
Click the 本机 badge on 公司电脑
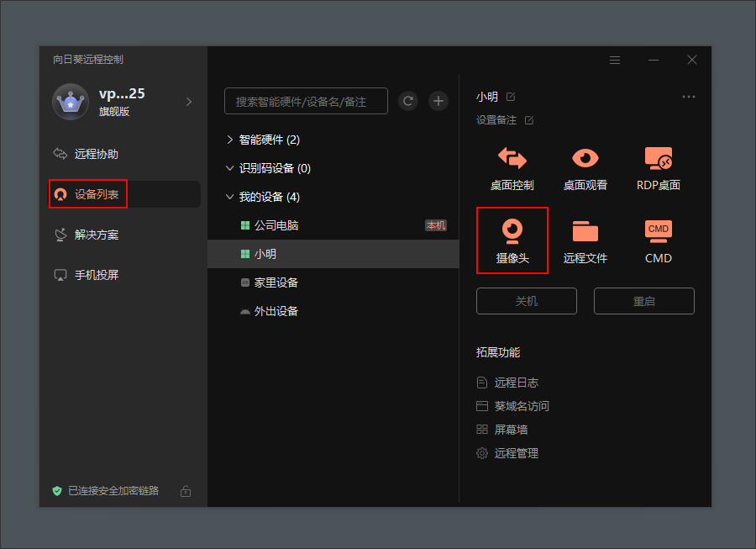pos(436,225)
